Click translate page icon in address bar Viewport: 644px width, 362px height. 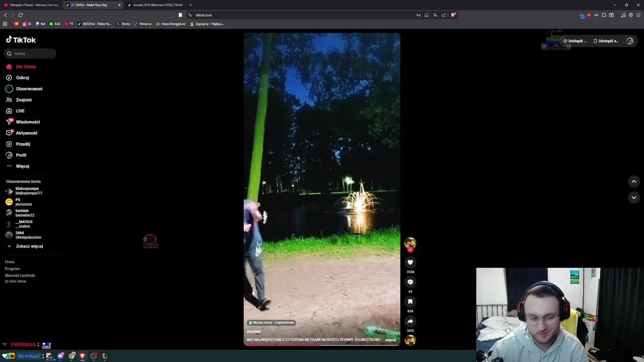point(435,15)
